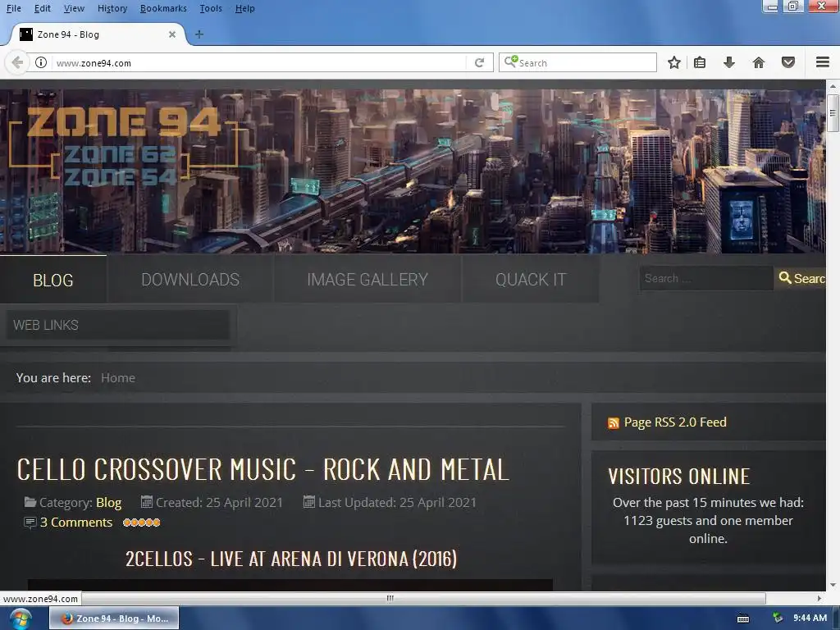The image size is (840, 630).
Task: Click the horizontal scrollbar right arrow
Action: click(x=819, y=598)
